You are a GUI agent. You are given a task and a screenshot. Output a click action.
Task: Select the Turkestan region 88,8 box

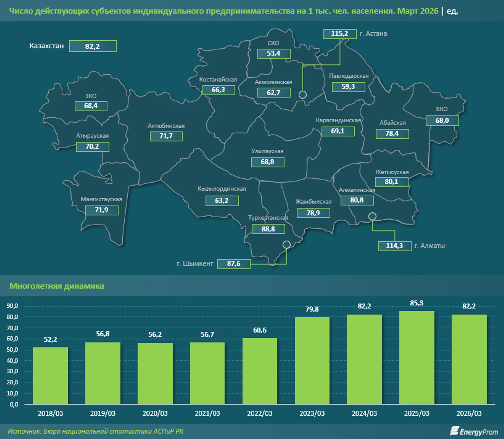268,229
